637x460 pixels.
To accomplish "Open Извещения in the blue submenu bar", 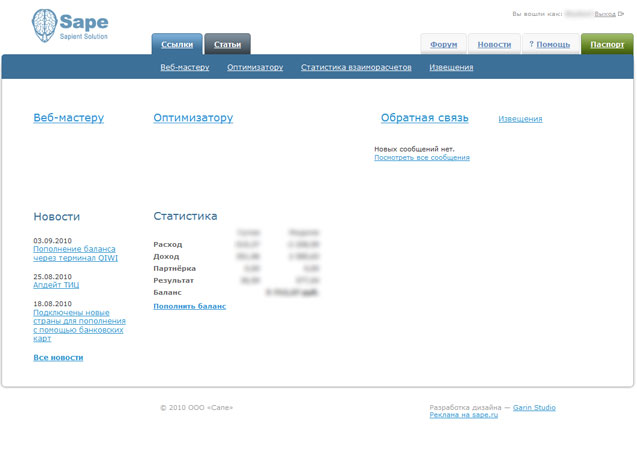I will [451, 67].
